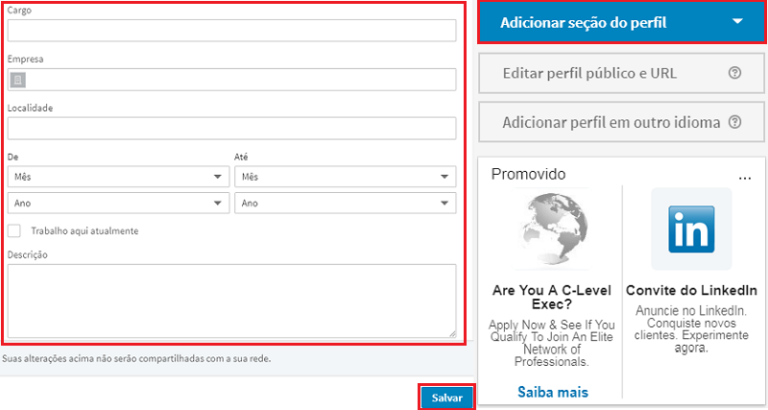Click the company building icon in Empresa field
Image resolution: width=768 pixels, height=410 pixels.
pos(18,80)
